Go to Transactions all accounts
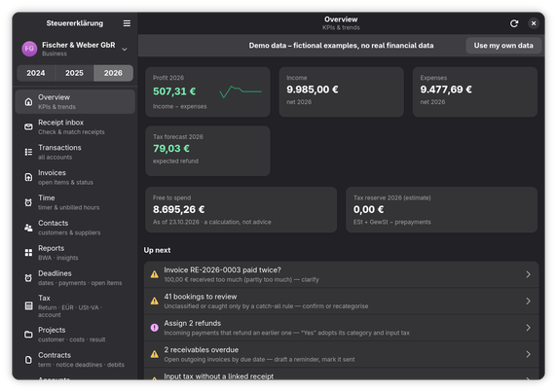This screenshot has width=557, height=392. (x=75, y=152)
